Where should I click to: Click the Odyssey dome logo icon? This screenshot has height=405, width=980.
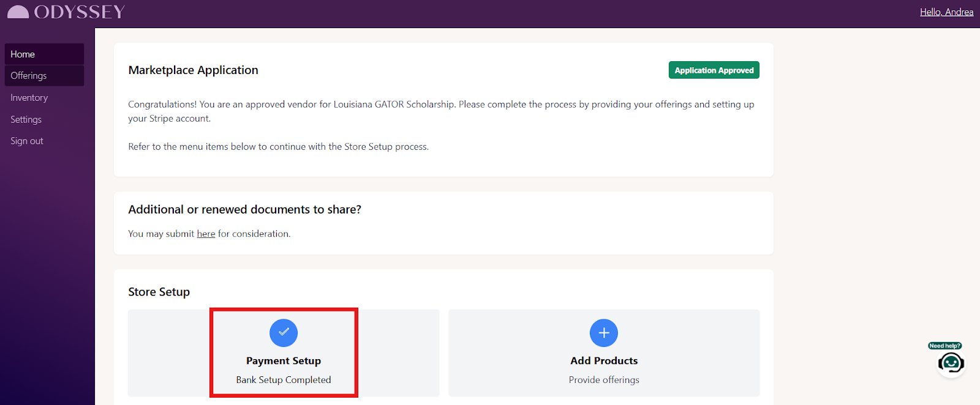pos(18,12)
